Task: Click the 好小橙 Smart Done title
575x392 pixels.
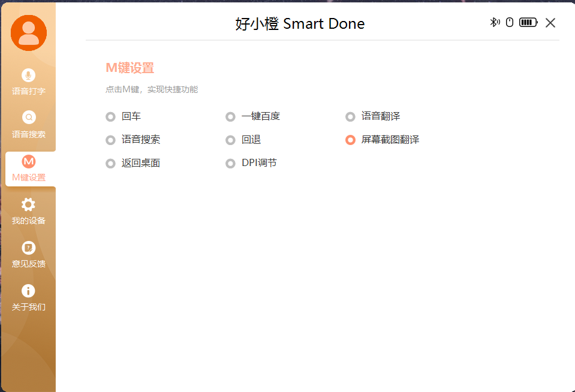Action: 300,24
